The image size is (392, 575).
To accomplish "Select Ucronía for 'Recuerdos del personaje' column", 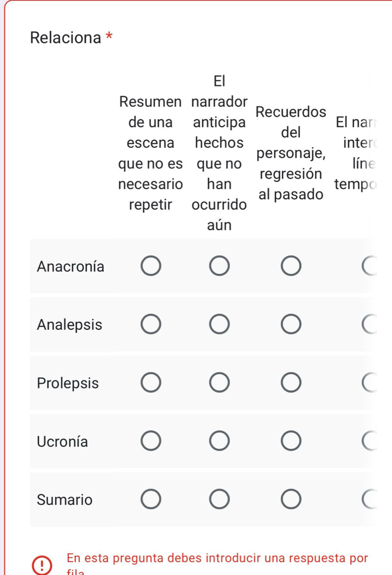I will (x=291, y=441).
